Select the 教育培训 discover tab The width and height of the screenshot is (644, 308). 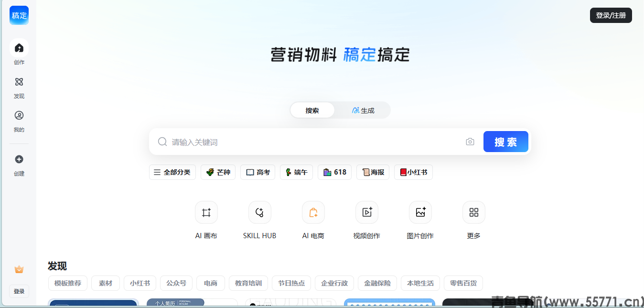point(248,283)
